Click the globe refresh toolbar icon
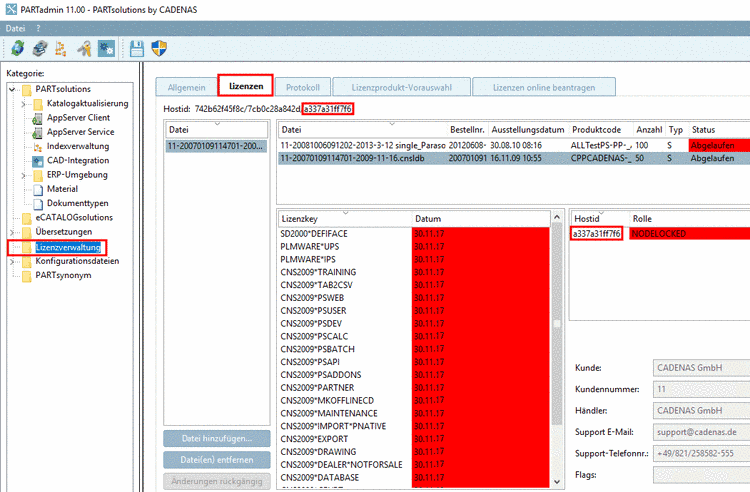The height and width of the screenshot is (492, 750). click(18, 48)
